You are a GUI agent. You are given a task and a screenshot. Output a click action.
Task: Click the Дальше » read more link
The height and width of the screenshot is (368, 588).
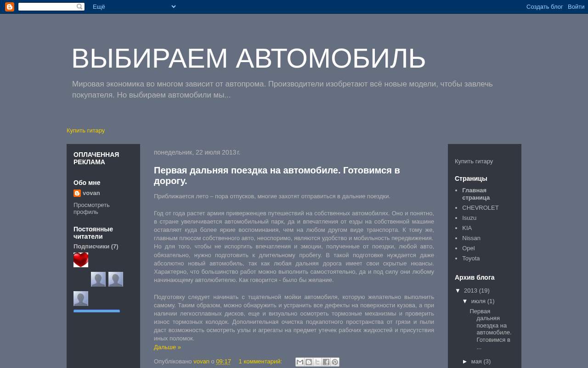[167, 347]
